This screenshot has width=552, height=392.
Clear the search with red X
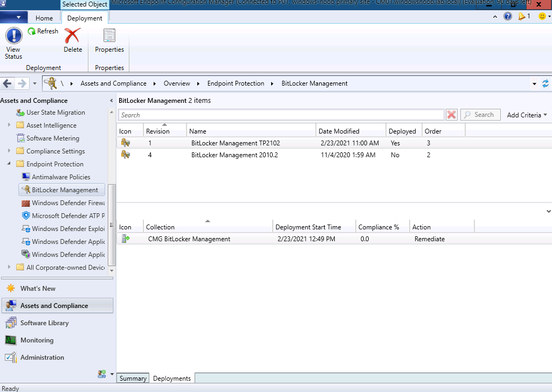click(x=451, y=115)
